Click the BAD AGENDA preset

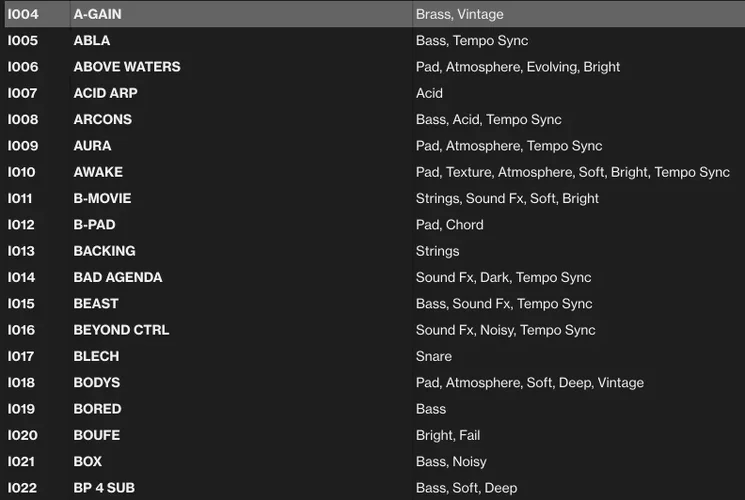(117, 278)
